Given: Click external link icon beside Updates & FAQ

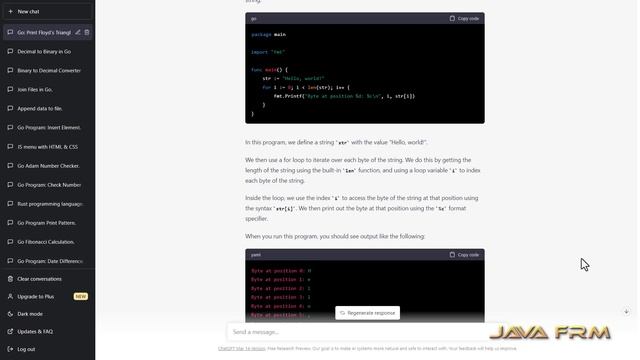Looking at the screenshot, I should [10, 331].
